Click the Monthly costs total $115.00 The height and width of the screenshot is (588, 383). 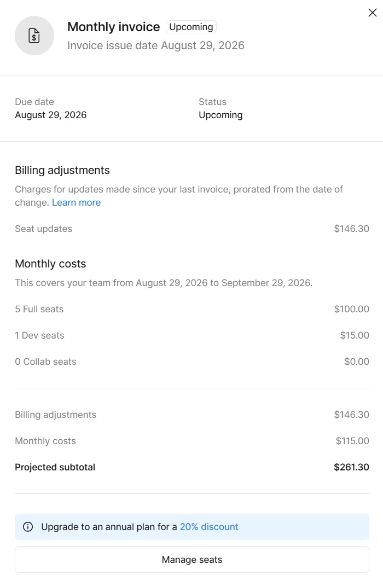[x=352, y=441]
